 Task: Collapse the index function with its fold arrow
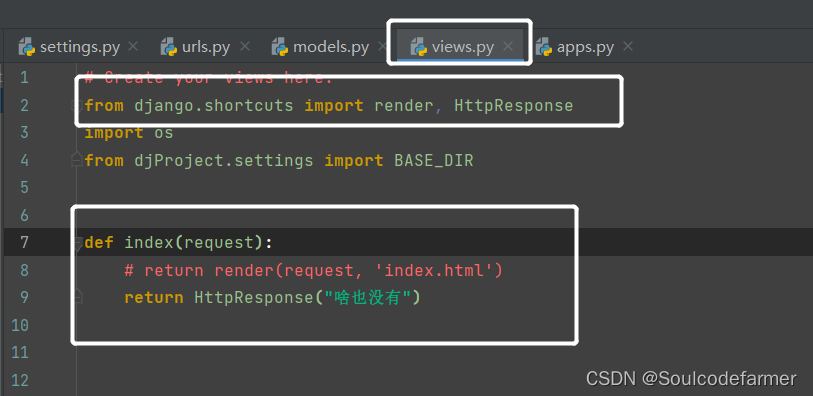pyautogui.click(x=77, y=244)
